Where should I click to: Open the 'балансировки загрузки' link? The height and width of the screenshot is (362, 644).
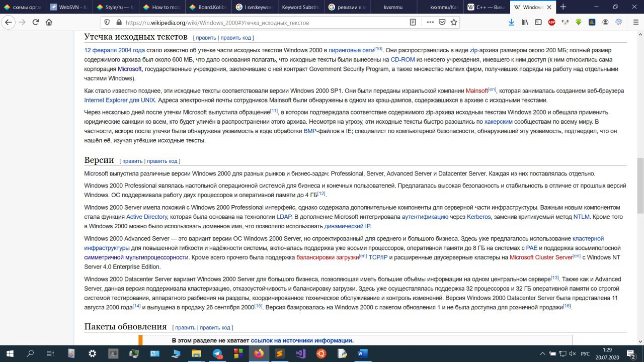tap(328, 257)
